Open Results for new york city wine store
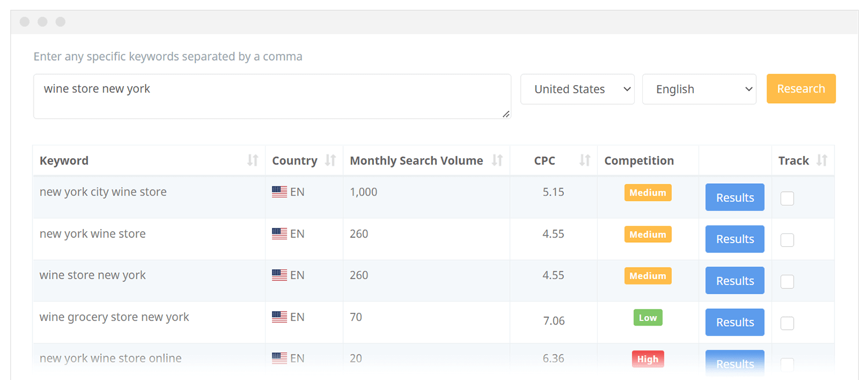This screenshot has height=380, width=868. pos(734,198)
